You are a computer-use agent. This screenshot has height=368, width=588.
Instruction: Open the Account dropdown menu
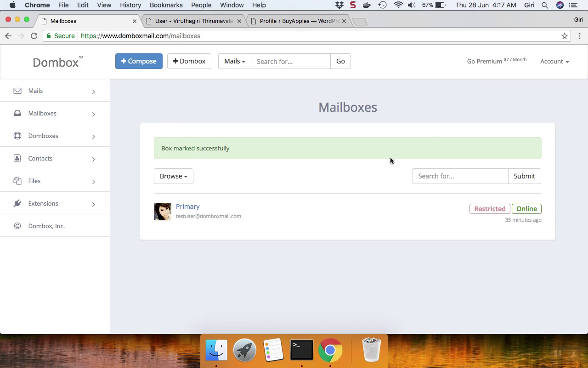click(x=554, y=61)
